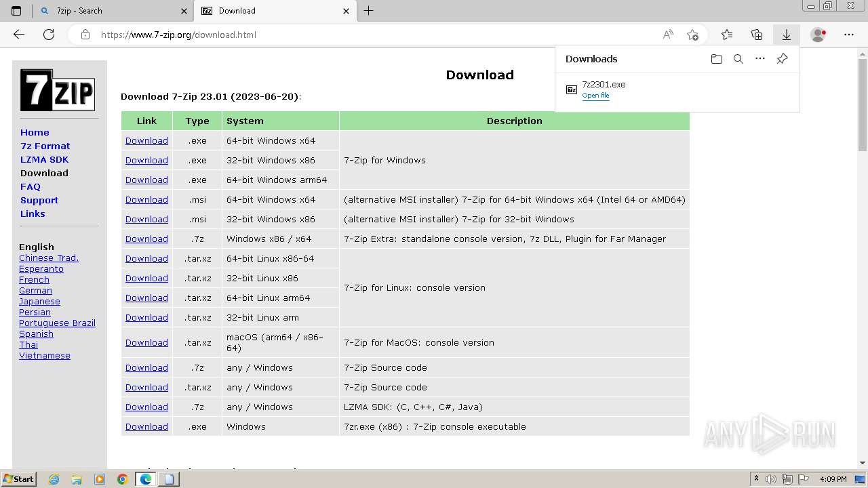
Task: Close the 7zip - Search tab
Action: (184, 11)
